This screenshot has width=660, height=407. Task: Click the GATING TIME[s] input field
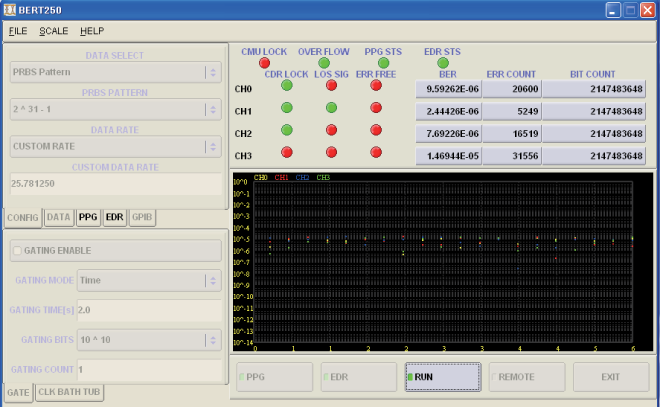(149, 311)
